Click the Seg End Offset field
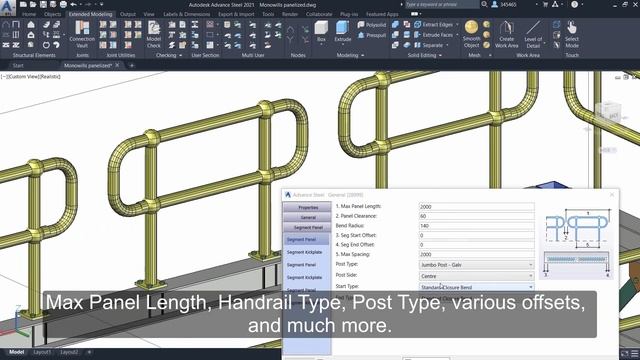This screenshot has width=640, height=360. point(476,245)
